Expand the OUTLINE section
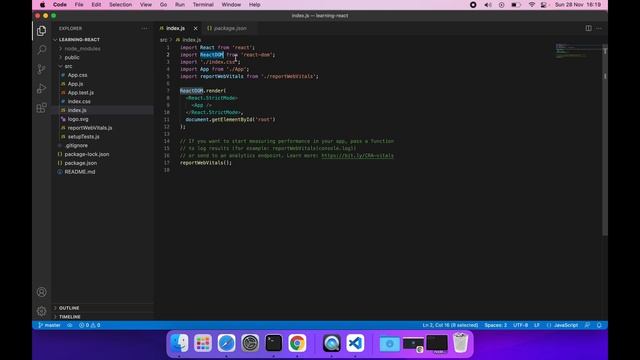 click(x=69, y=308)
